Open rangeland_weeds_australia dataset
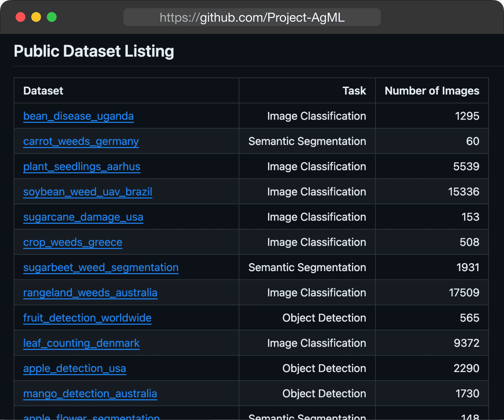This screenshot has height=420, width=504. [90, 293]
